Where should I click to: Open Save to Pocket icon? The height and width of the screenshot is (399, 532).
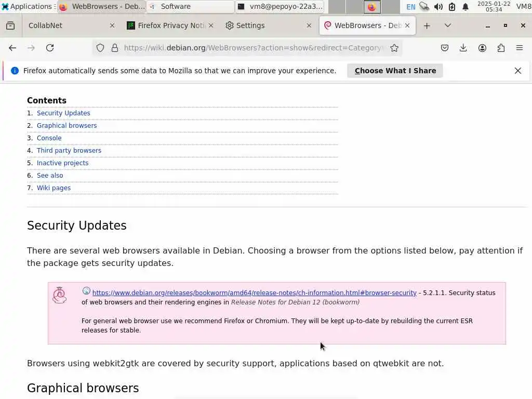pyautogui.click(x=445, y=48)
